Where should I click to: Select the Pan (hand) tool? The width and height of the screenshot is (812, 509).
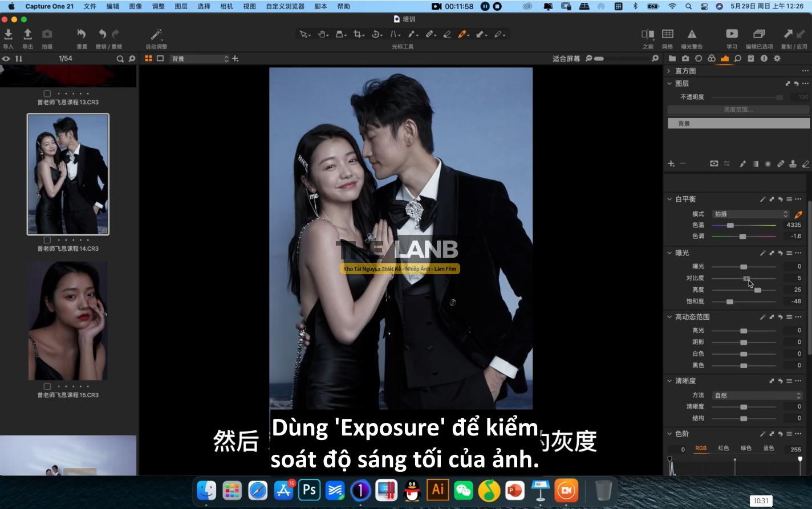pyautogui.click(x=322, y=34)
